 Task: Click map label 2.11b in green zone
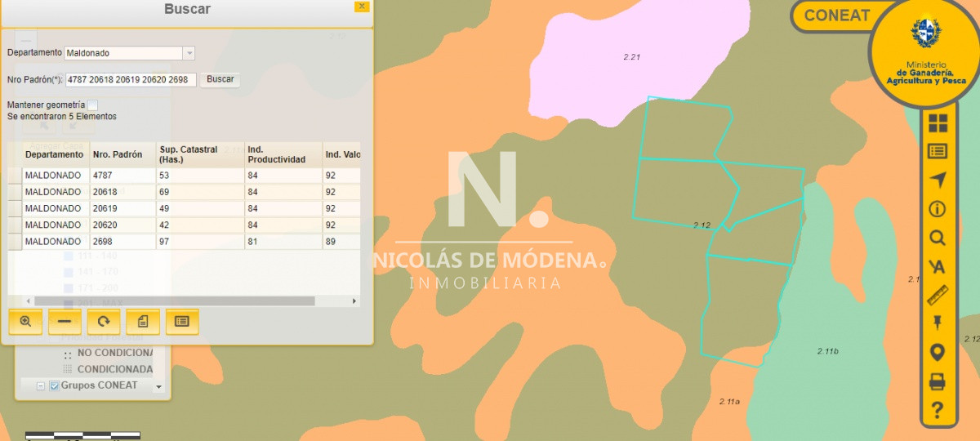pos(827,351)
